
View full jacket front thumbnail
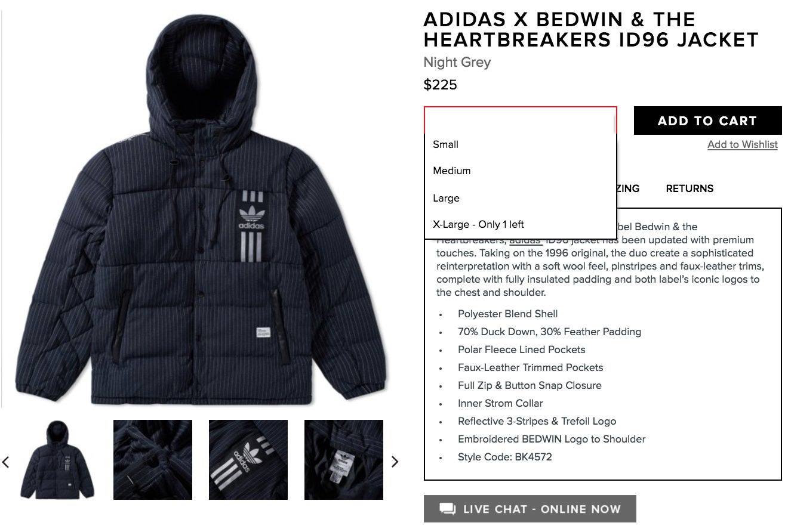pyautogui.click(x=57, y=460)
